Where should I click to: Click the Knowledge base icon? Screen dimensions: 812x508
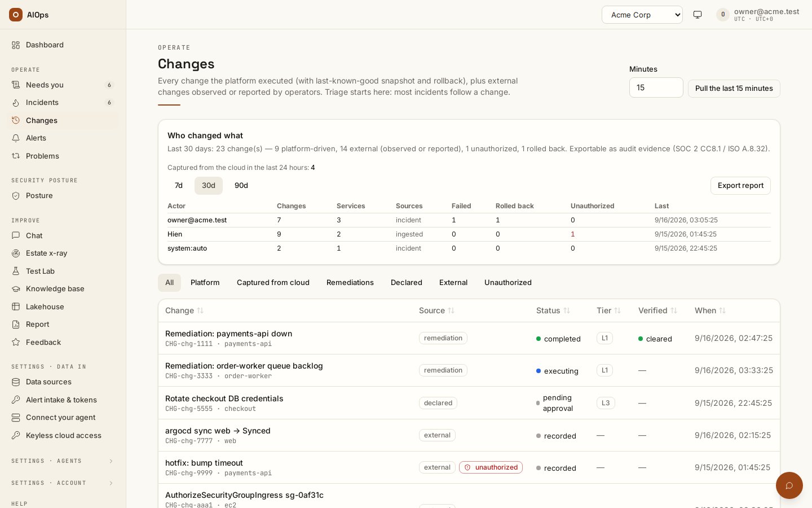click(x=16, y=289)
